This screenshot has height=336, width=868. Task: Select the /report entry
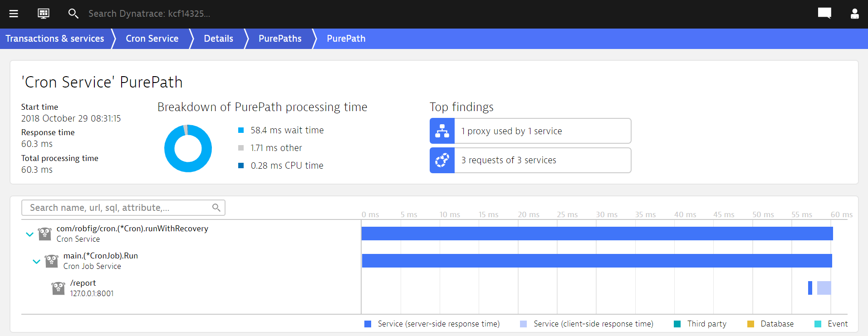tap(83, 283)
